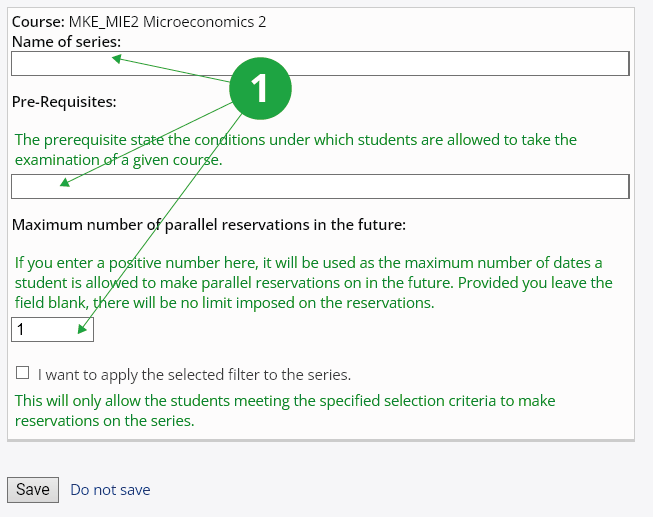The height and width of the screenshot is (517, 653).
Task: Save the series settings
Action: point(33,490)
